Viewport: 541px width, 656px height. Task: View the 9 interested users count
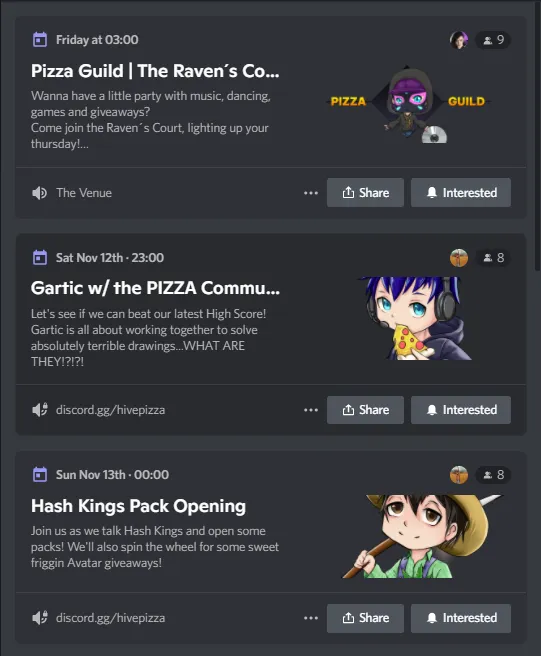(493, 40)
